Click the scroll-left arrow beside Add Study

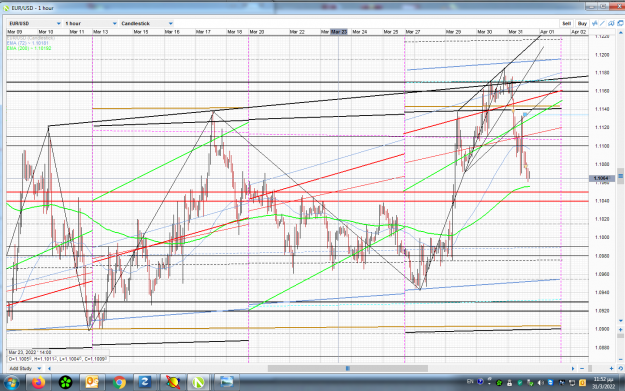point(49,368)
